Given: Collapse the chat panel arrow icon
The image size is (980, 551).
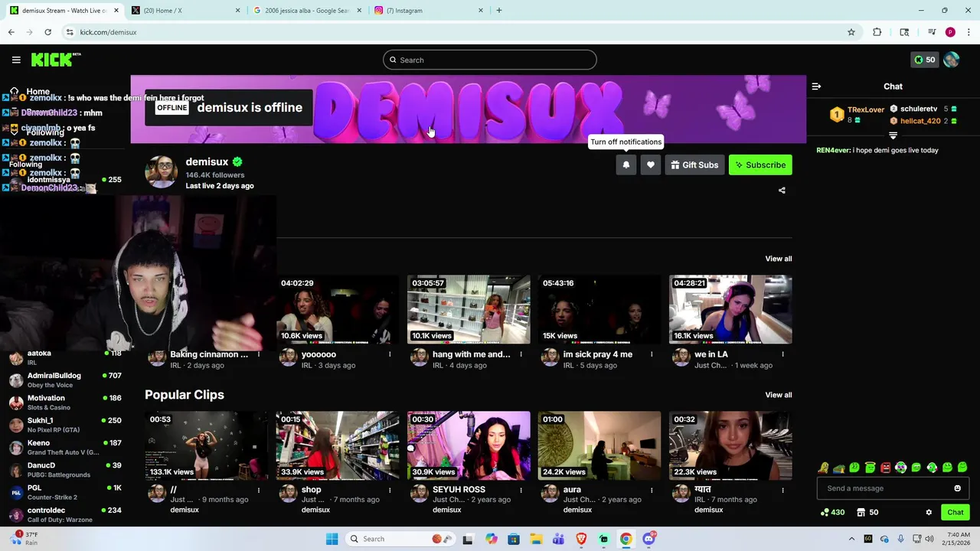Looking at the screenshot, I should (816, 86).
